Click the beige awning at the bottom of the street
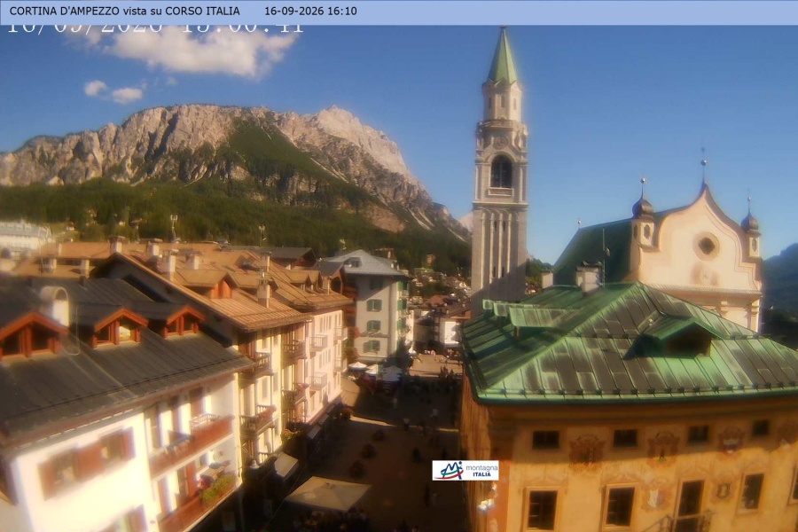The width and height of the screenshot is (798, 532). 326,493
